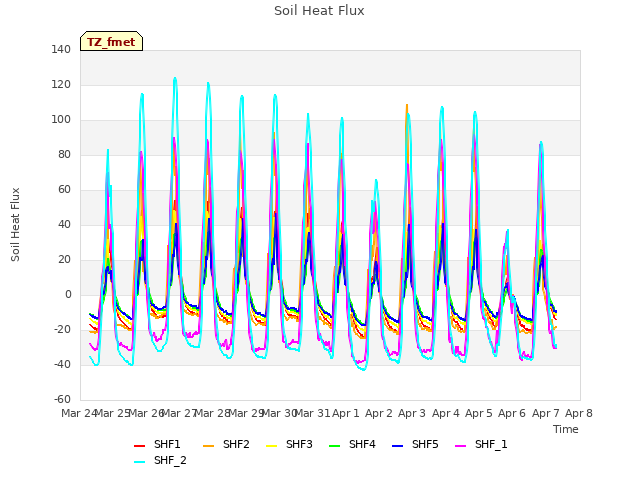Click the Time axis label
The image size is (640, 480).
566,429
